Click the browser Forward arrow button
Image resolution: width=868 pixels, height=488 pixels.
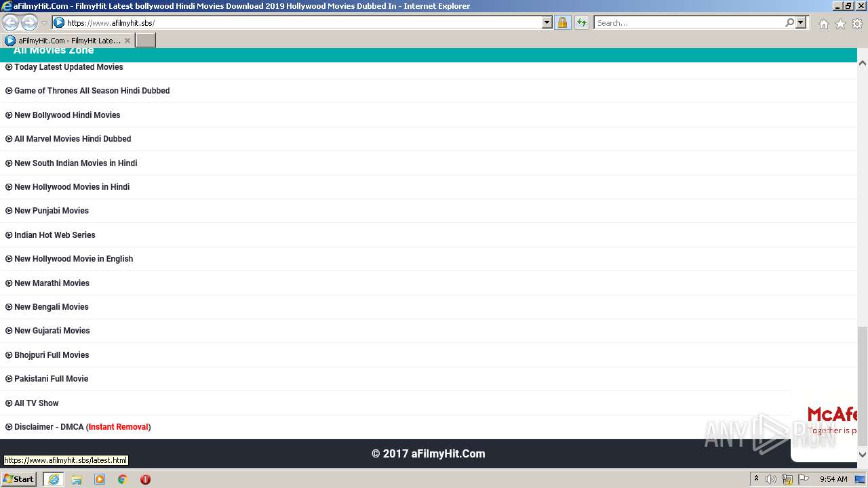(29, 22)
